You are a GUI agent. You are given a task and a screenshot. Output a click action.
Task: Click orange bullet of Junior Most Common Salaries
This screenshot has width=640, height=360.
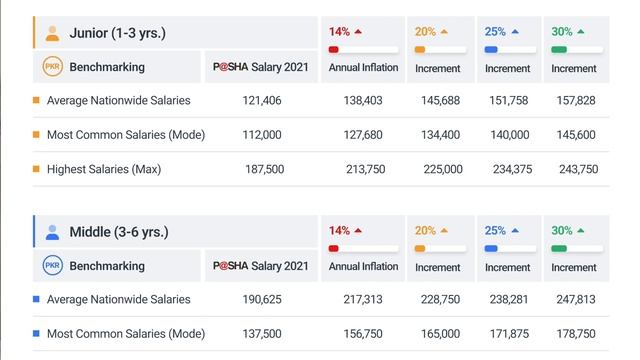[x=36, y=134]
